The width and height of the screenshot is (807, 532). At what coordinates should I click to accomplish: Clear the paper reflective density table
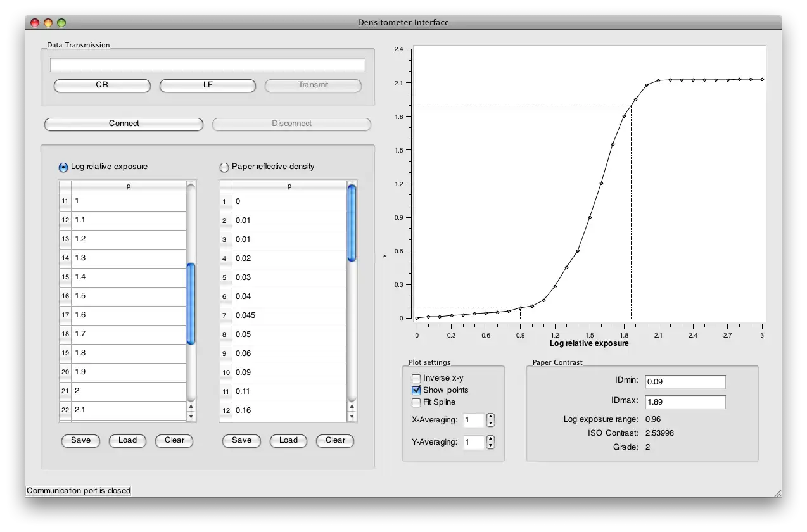[x=335, y=441]
